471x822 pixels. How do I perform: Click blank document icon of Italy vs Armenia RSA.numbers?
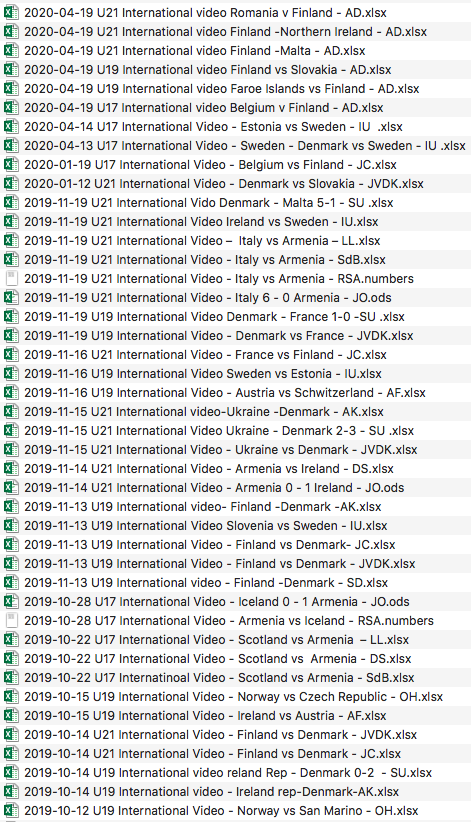pos(11,279)
